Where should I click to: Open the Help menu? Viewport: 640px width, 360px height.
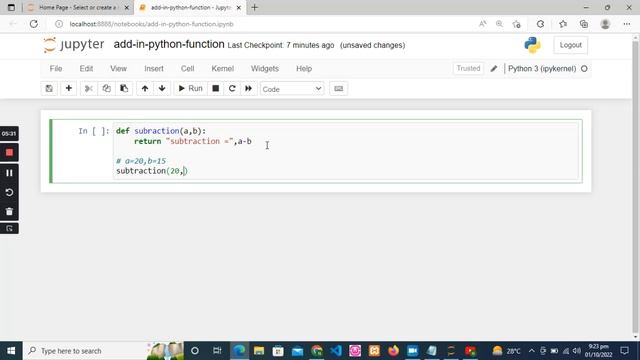pyautogui.click(x=304, y=69)
